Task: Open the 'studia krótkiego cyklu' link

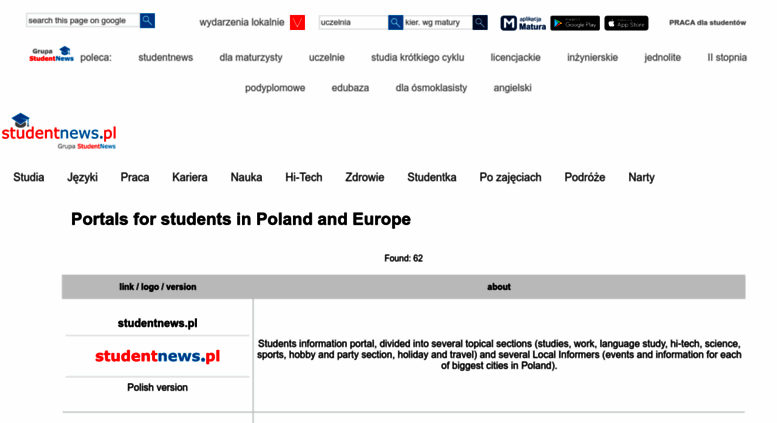Action: [418, 57]
